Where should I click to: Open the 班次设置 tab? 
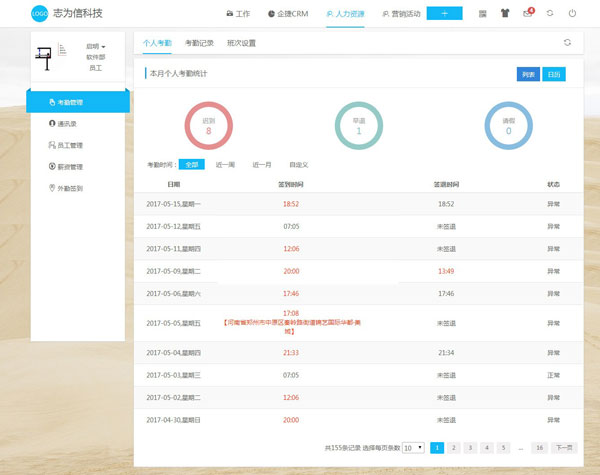click(x=241, y=44)
